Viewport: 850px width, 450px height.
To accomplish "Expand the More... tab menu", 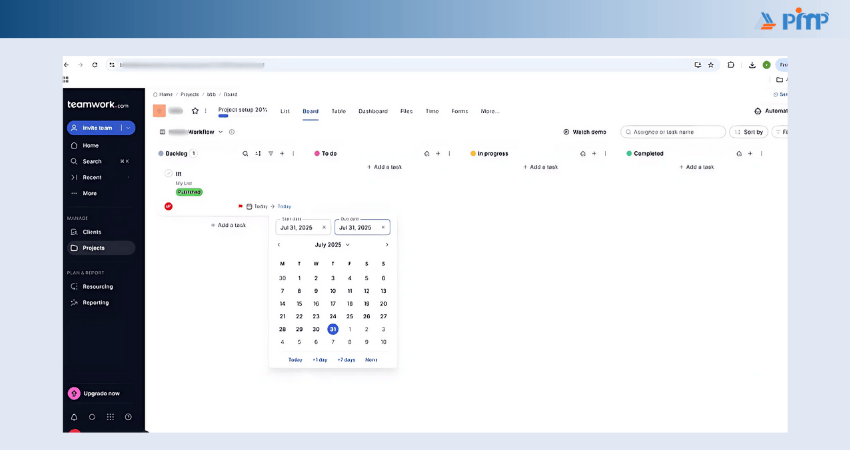I will [x=490, y=111].
